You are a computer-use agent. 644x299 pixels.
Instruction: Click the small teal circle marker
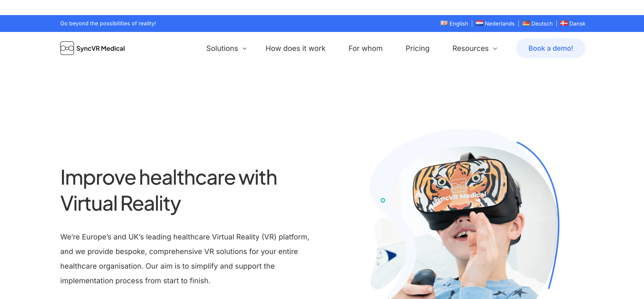[383, 200]
